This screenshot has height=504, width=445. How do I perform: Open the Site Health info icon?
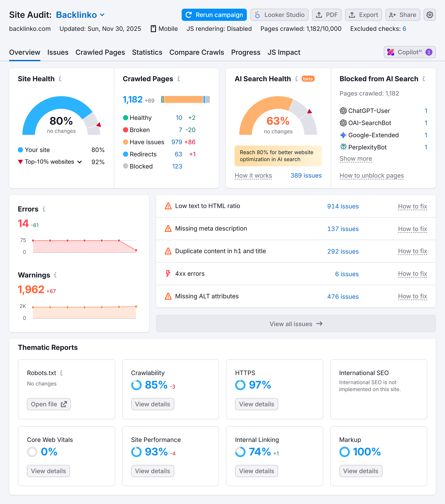click(60, 79)
